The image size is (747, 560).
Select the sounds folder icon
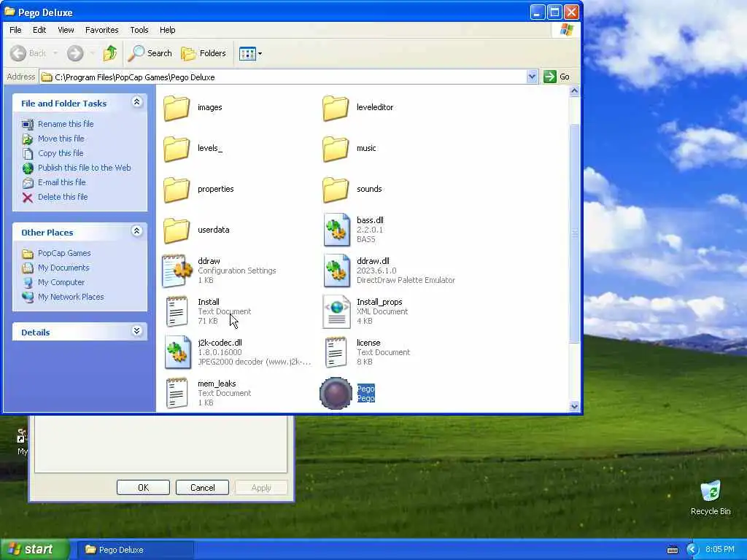[x=336, y=190]
